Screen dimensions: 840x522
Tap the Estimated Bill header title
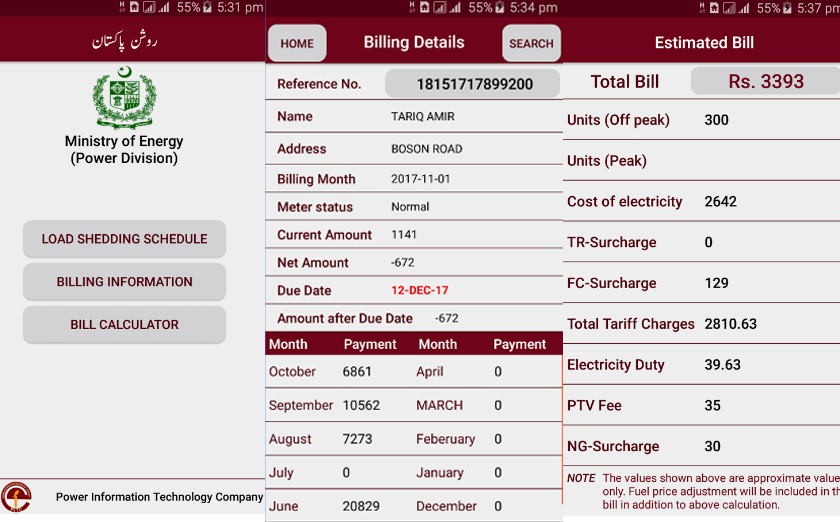[x=704, y=43]
